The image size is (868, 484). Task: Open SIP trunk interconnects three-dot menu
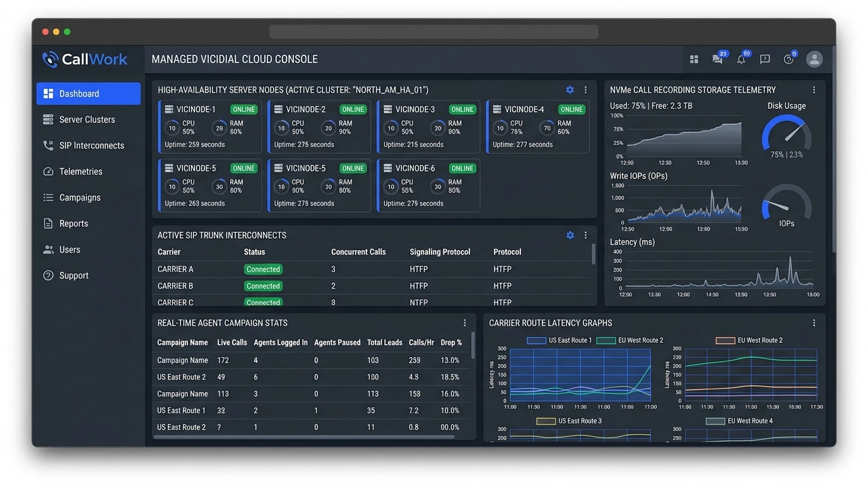pyautogui.click(x=585, y=235)
